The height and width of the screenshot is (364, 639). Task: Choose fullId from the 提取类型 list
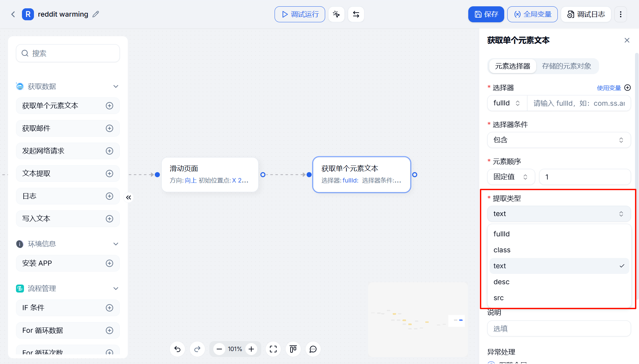tap(559, 234)
